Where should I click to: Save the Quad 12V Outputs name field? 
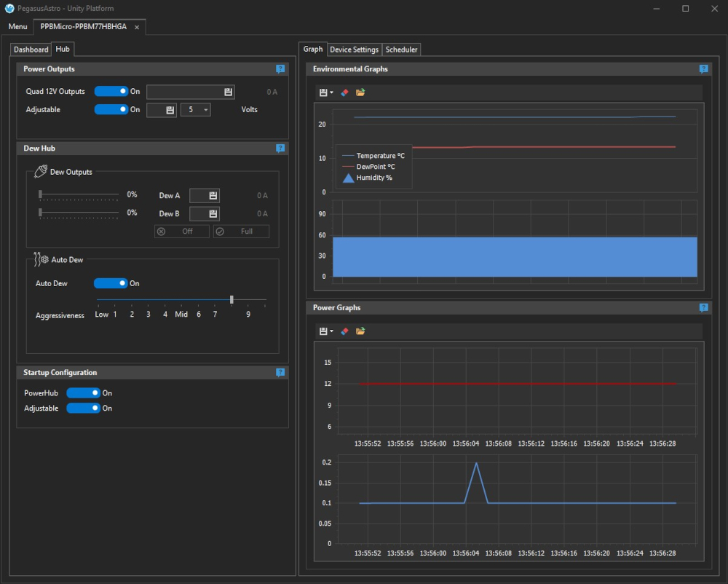tap(229, 92)
